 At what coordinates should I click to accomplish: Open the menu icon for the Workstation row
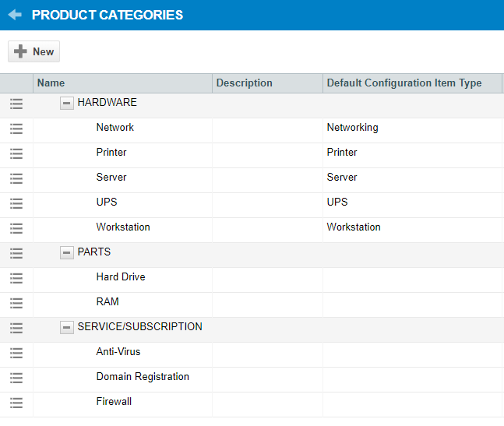tap(16, 227)
